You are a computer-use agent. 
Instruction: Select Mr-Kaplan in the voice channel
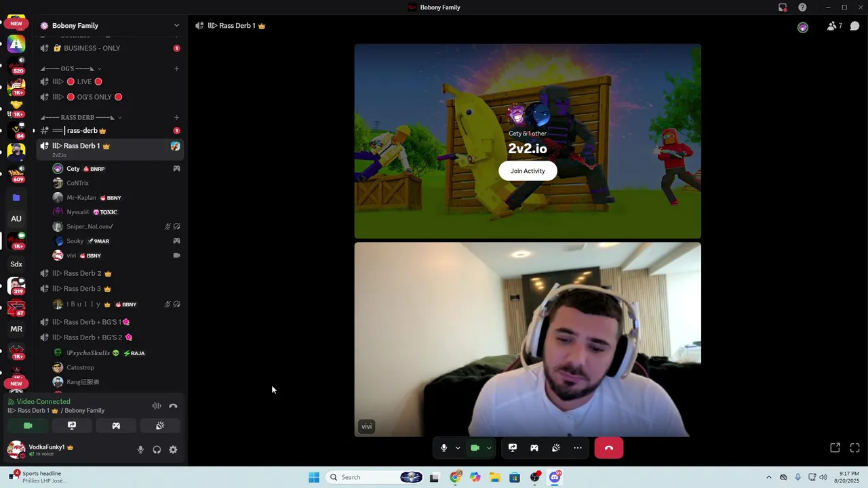[x=116, y=198]
